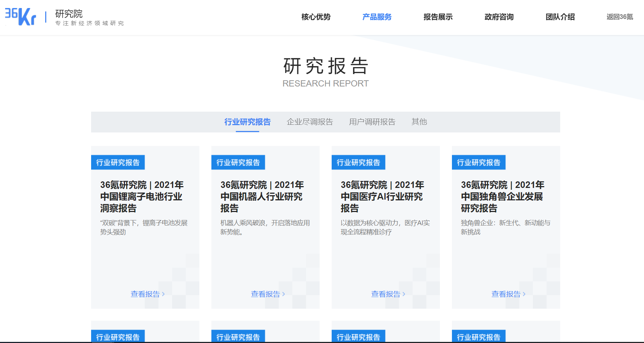This screenshot has width=644, height=343.
Task: Switch to the 企业尽调报告 tab
Action: 310,122
